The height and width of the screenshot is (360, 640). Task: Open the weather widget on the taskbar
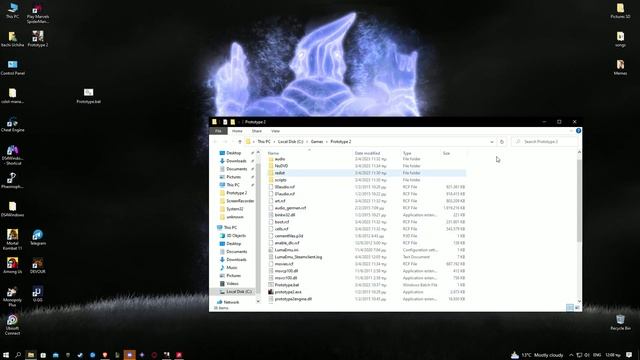(x=537, y=355)
